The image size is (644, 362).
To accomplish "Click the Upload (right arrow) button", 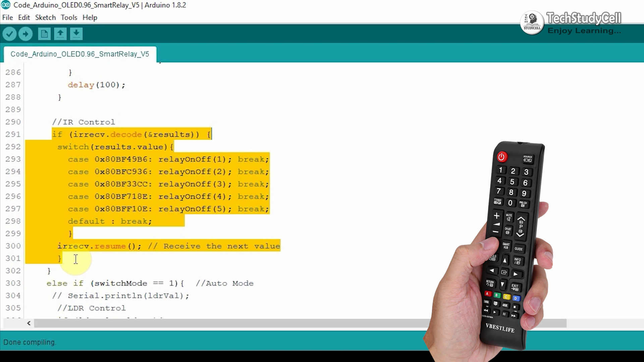I will click(x=25, y=34).
